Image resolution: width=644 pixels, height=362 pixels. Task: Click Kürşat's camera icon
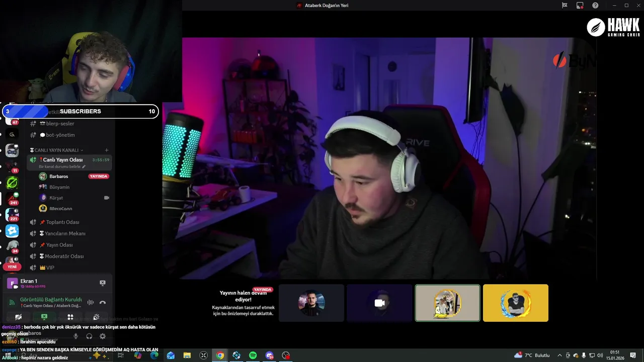(x=106, y=198)
